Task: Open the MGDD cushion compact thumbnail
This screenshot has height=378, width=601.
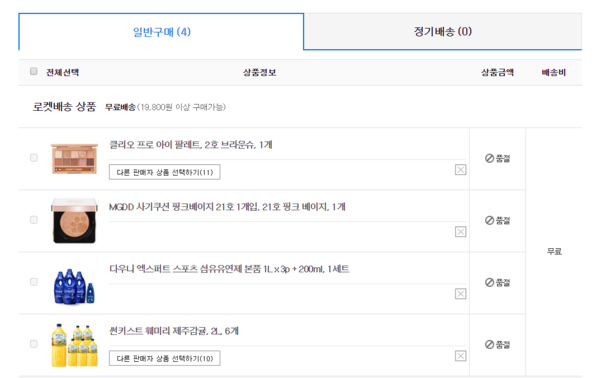Action: click(74, 220)
